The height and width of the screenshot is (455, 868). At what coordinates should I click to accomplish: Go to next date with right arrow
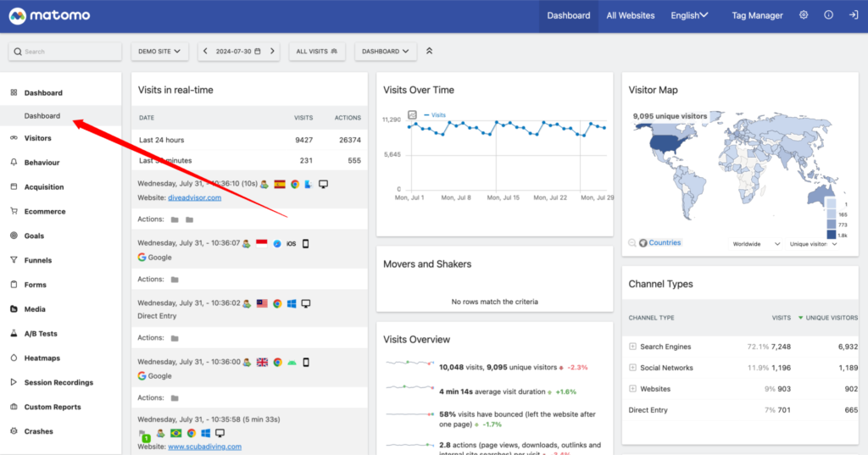(272, 51)
